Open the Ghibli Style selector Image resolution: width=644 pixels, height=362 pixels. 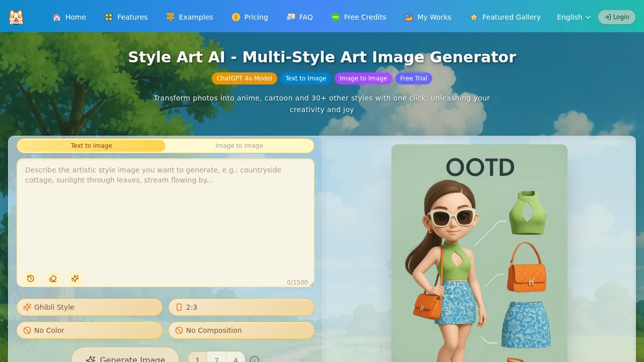(x=90, y=307)
